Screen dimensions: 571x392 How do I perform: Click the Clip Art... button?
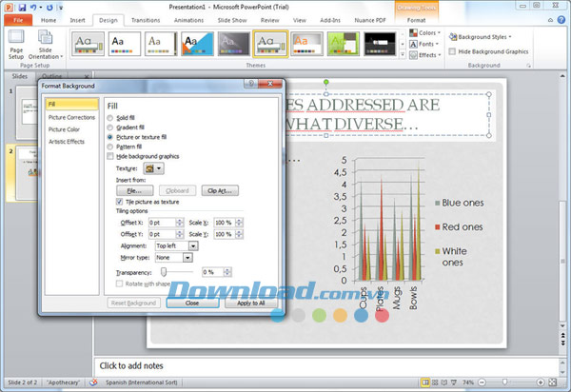[220, 190]
